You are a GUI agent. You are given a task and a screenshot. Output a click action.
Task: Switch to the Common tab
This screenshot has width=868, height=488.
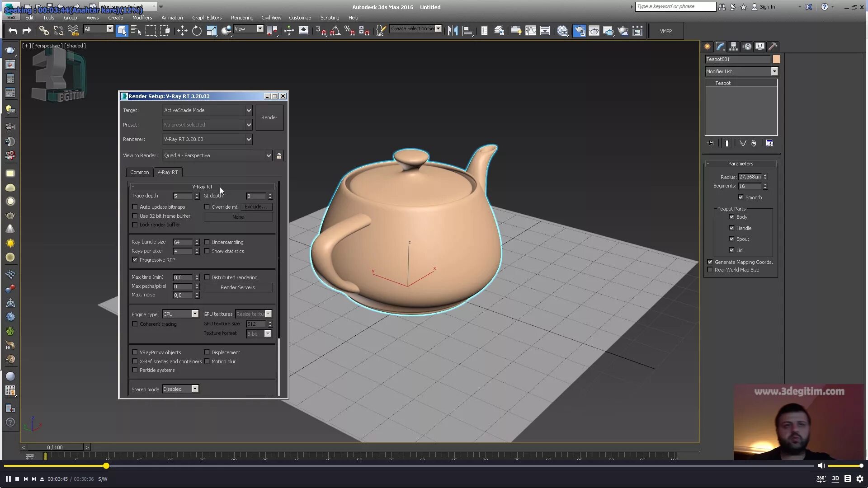pos(139,172)
